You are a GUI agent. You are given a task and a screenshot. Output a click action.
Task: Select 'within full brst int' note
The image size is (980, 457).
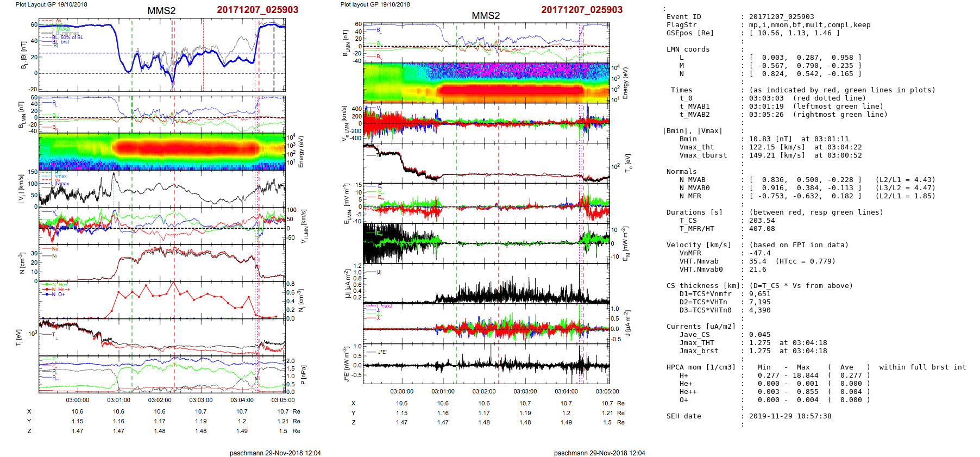pyautogui.click(x=922, y=367)
